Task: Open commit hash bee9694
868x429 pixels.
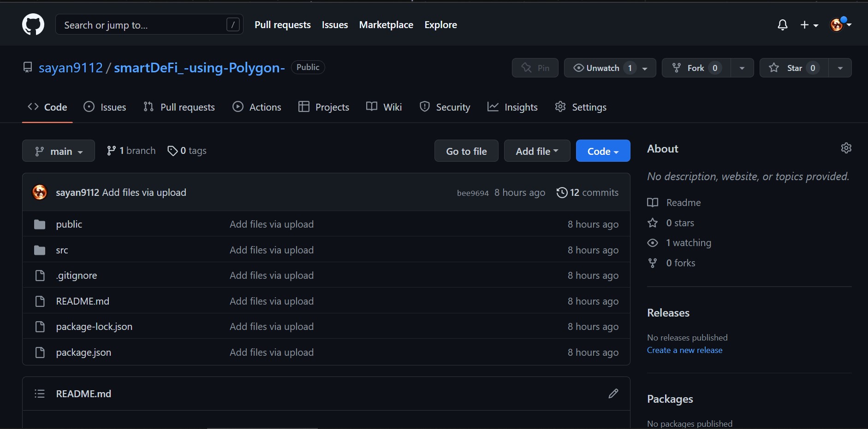Action: coord(473,193)
